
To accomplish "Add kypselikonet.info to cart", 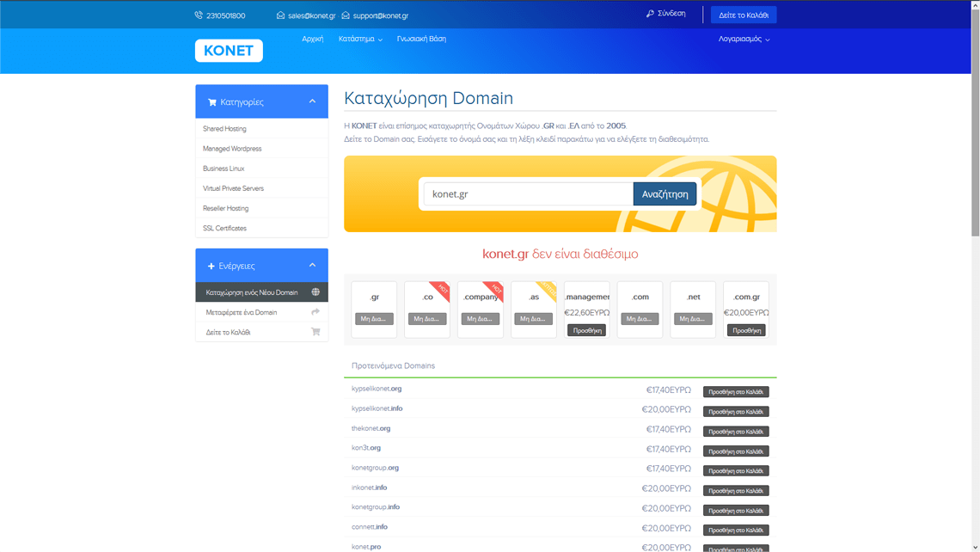I will (x=736, y=412).
